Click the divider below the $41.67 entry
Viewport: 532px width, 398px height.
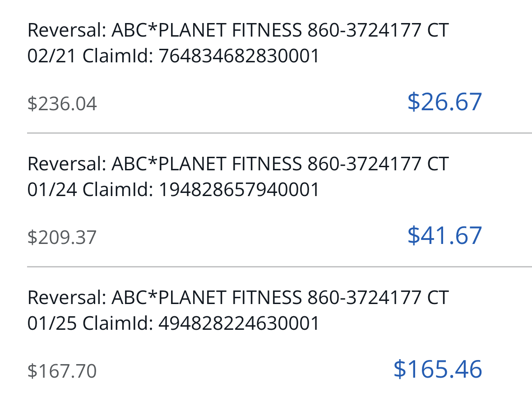pos(279,267)
